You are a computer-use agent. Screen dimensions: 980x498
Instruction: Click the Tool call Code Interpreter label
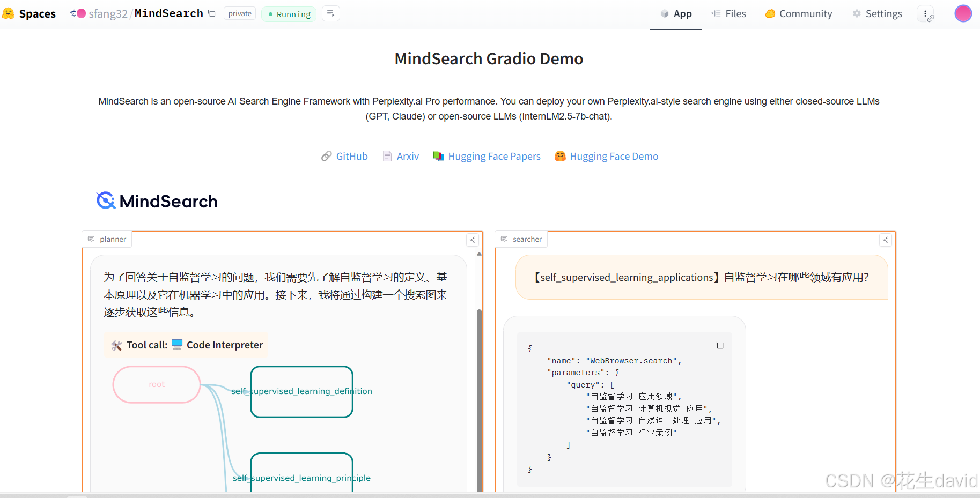(187, 345)
